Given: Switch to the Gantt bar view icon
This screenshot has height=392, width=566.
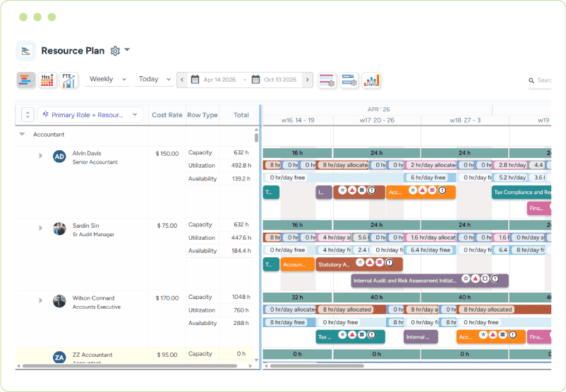Looking at the screenshot, I should click(25, 80).
